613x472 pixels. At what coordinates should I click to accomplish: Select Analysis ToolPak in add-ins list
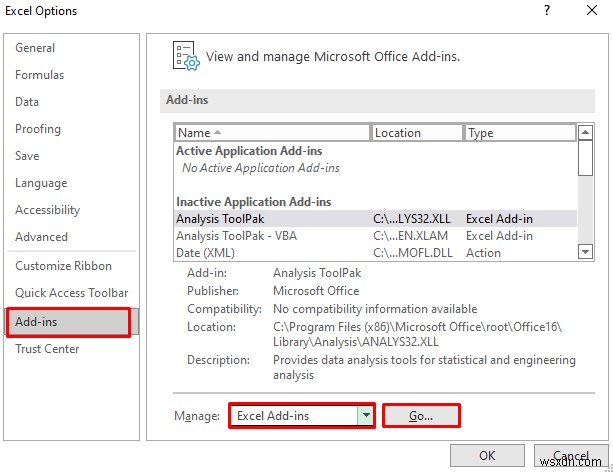[376, 219]
